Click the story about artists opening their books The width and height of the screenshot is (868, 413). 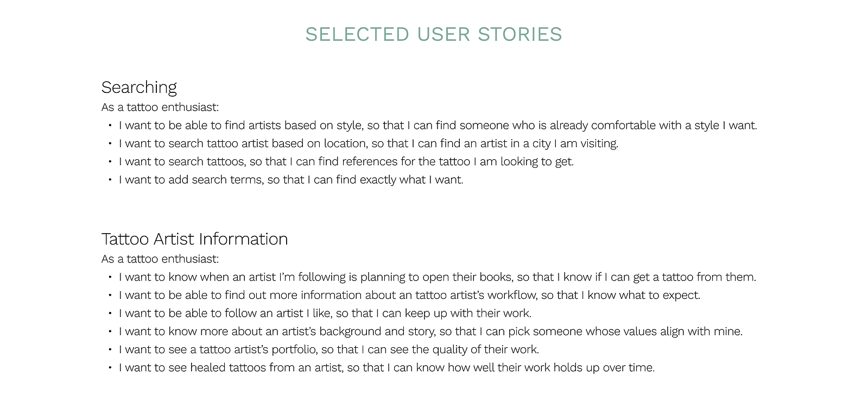coord(438,277)
